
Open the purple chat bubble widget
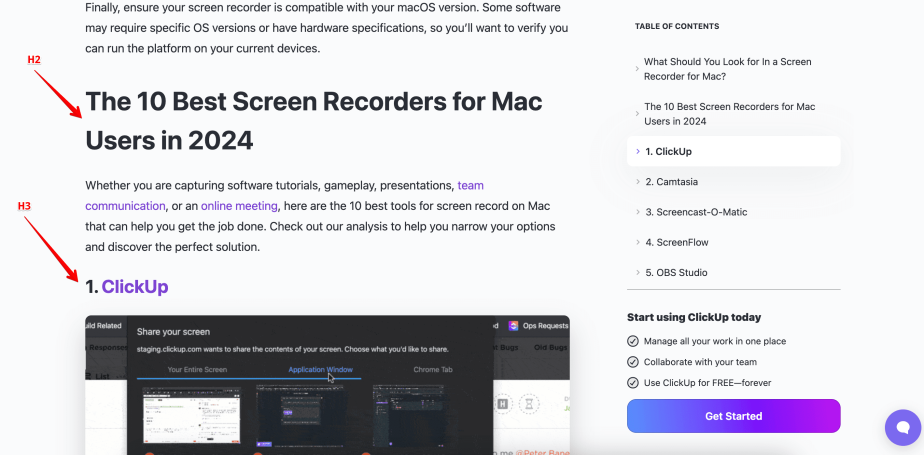[x=902, y=427]
